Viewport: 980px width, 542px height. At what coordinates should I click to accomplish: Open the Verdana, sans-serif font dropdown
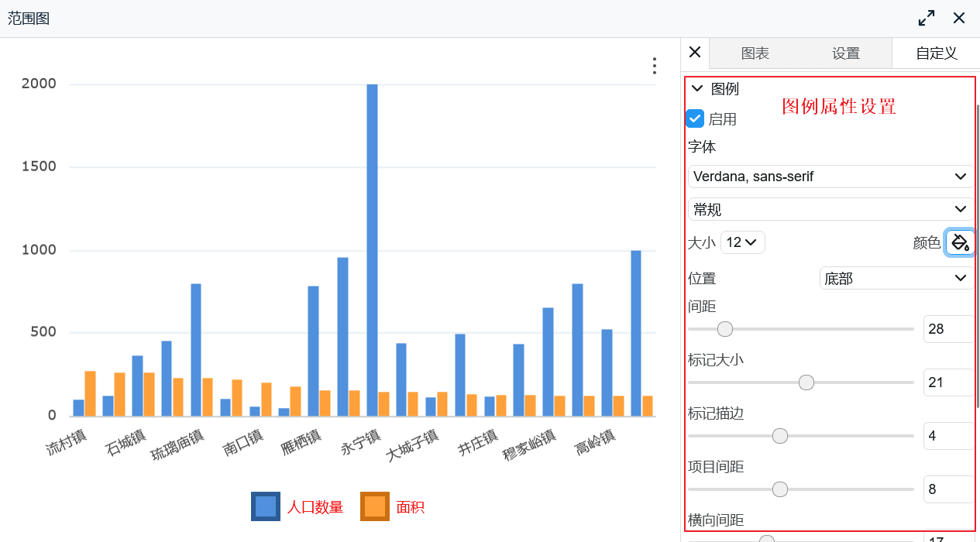(x=830, y=177)
